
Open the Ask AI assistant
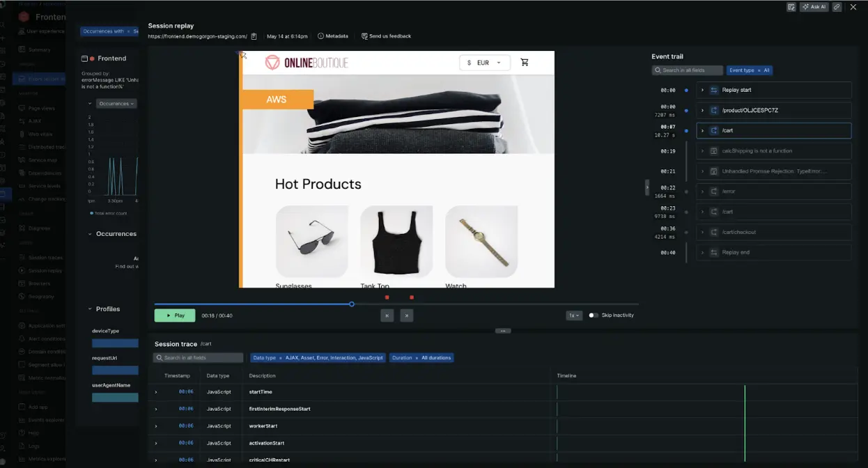click(x=814, y=7)
